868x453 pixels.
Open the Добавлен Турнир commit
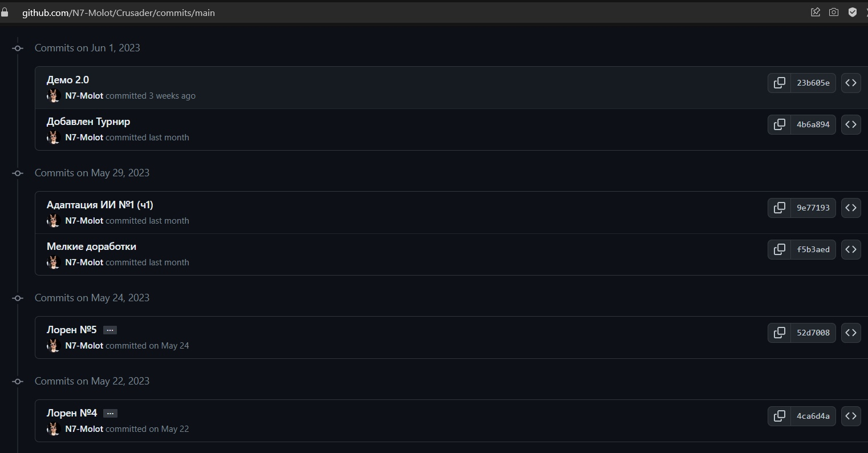[88, 122]
